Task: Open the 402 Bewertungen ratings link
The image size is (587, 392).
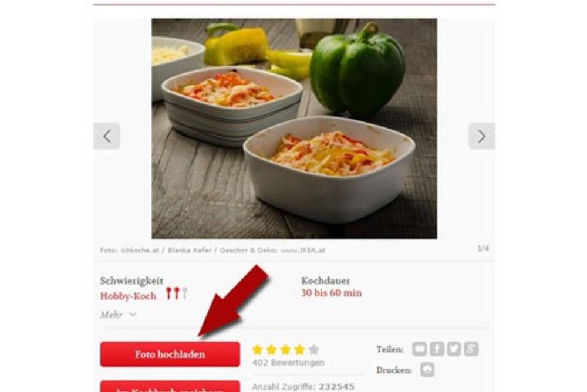Action: click(x=288, y=363)
